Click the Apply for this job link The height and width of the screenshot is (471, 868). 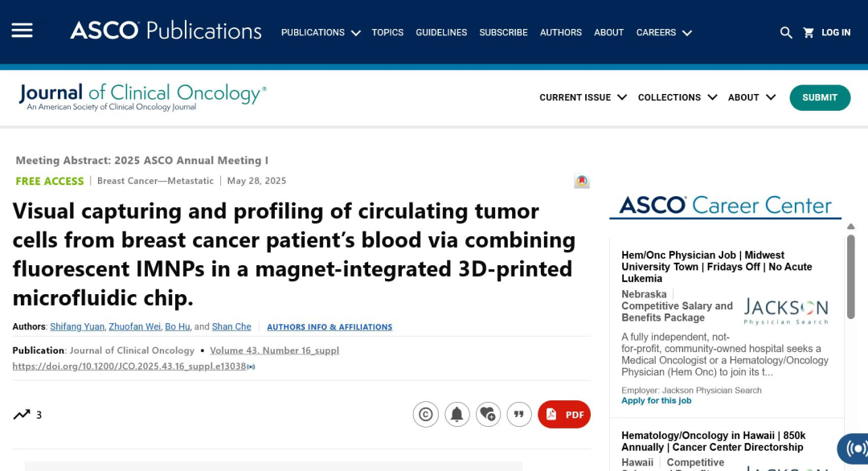coord(656,401)
